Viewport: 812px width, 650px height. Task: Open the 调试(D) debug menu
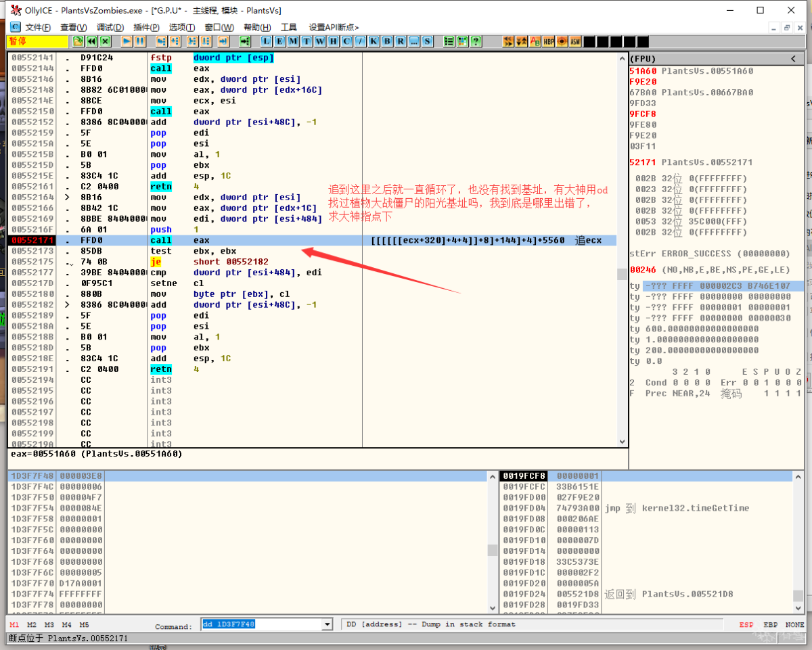[x=110, y=27]
